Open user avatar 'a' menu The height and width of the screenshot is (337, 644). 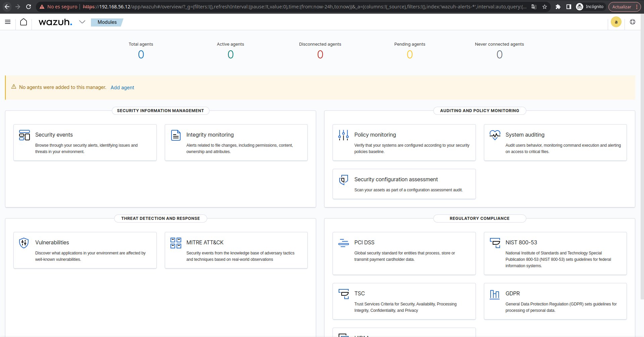[616, 22]
